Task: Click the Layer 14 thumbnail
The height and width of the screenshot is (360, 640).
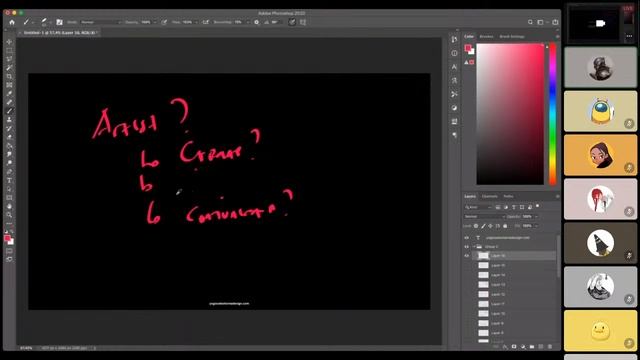Action: (483, 275)
